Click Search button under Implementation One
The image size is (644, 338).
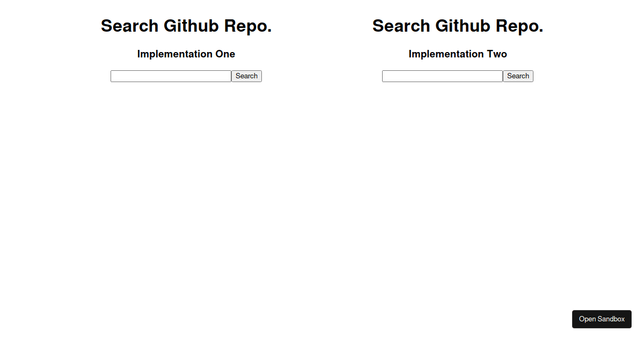[246, 76]
